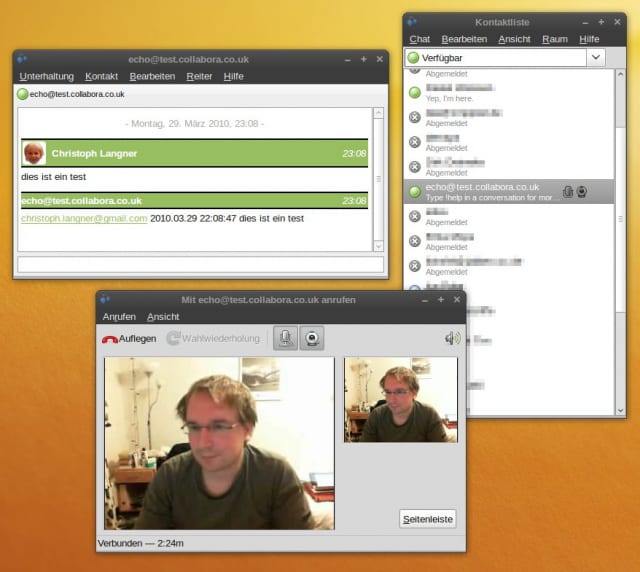Click the echo@test.collabora.co.uk green message header

194,200
